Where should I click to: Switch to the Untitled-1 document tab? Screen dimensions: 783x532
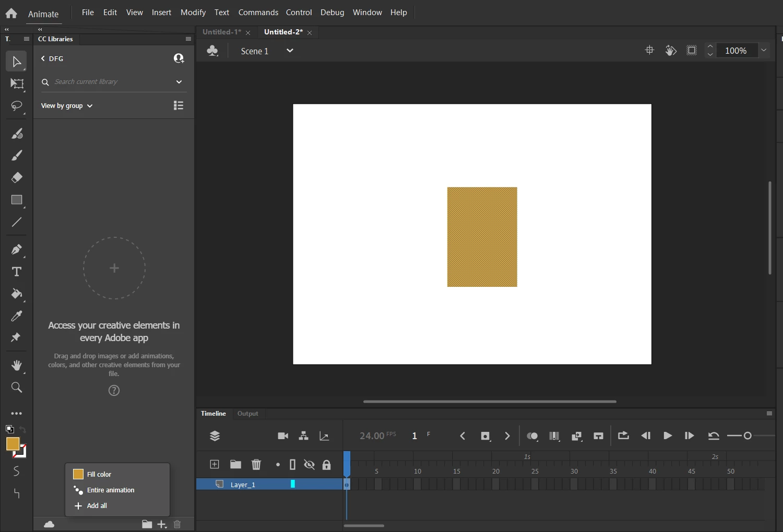click(221, 32)
